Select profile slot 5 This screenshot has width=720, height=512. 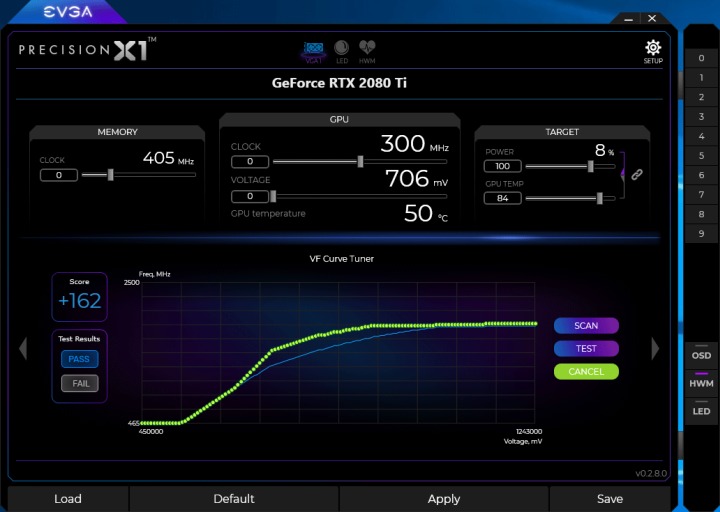(x=701, y=156)
